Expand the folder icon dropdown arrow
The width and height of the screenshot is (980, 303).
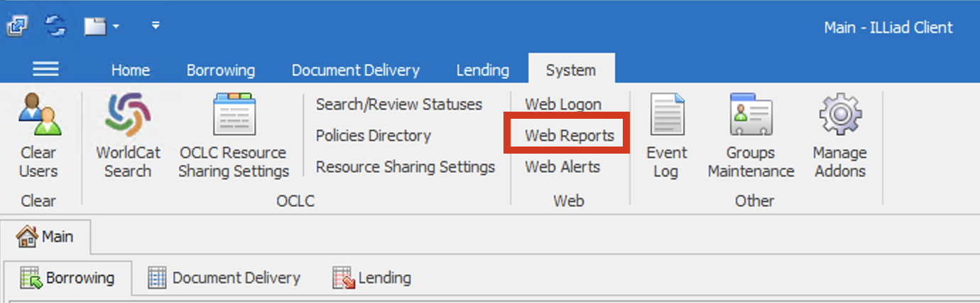click(x=116, y=27)
